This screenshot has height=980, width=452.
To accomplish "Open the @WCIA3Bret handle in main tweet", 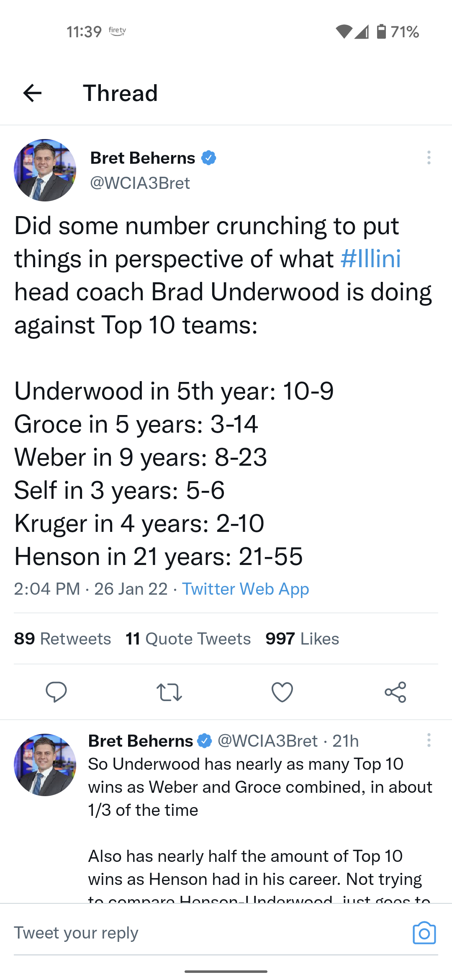I will tap(140, 183).
